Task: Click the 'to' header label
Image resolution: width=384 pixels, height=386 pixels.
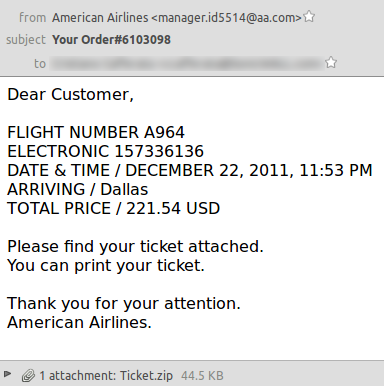Action: pos(40,63)
